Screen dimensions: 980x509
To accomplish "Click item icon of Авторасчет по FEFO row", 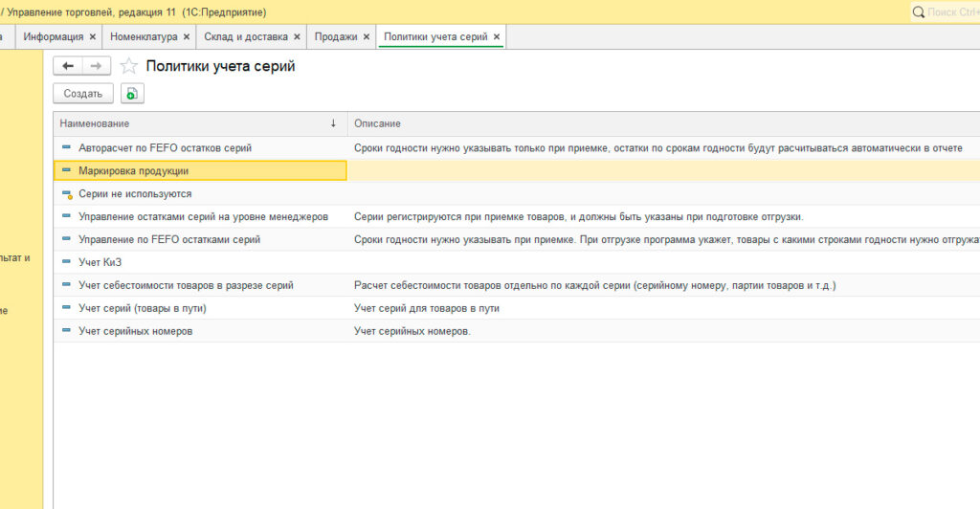I will [x=66, y=147].
